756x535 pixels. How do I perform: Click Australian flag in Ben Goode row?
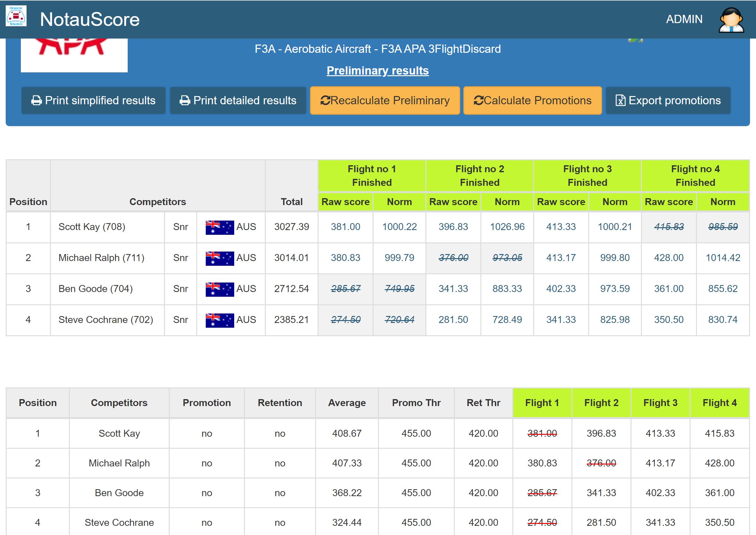(x=220, y=289)
